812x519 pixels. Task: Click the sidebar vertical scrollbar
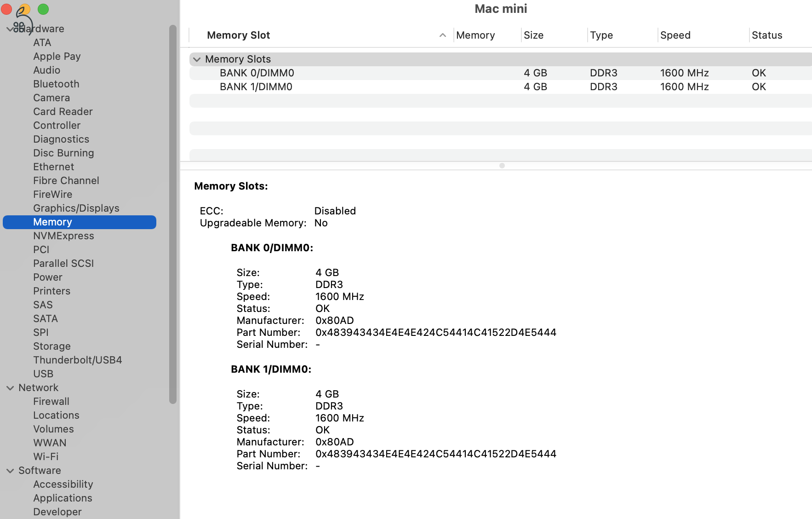click(173, 214)
